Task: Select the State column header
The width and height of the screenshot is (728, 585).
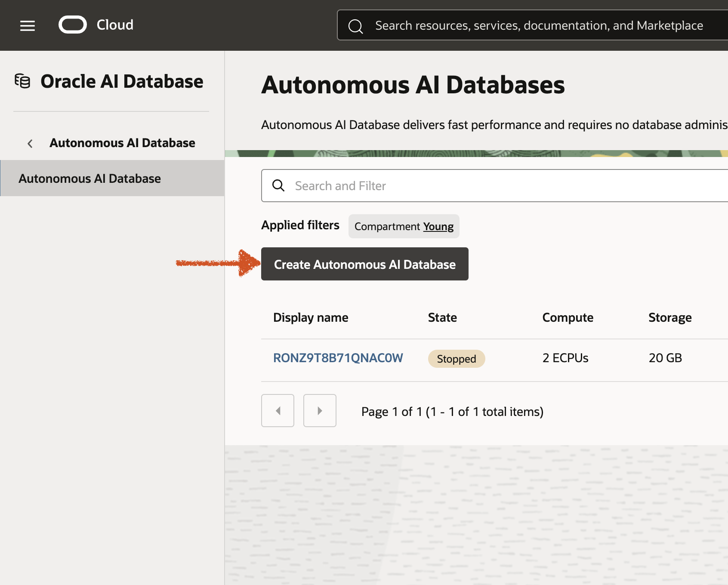Action: [x=442, y=317]
